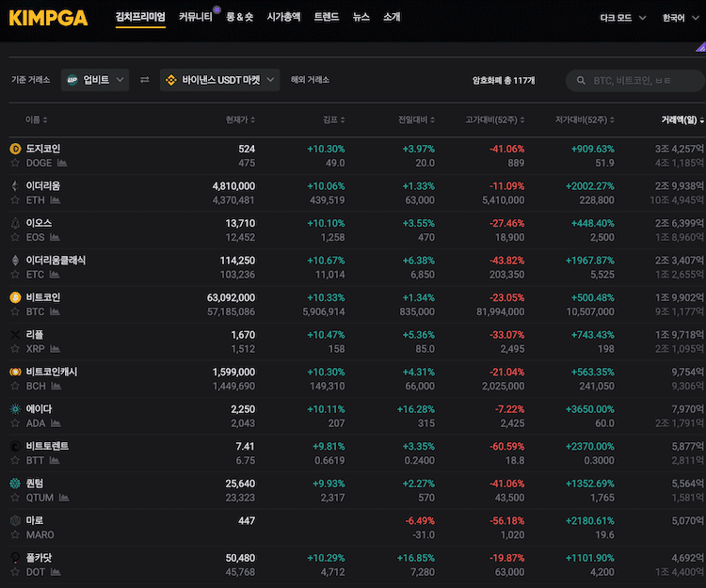Sort by 이름 column
The height and width of the screenshot is (588, 706).
point(36,119)
